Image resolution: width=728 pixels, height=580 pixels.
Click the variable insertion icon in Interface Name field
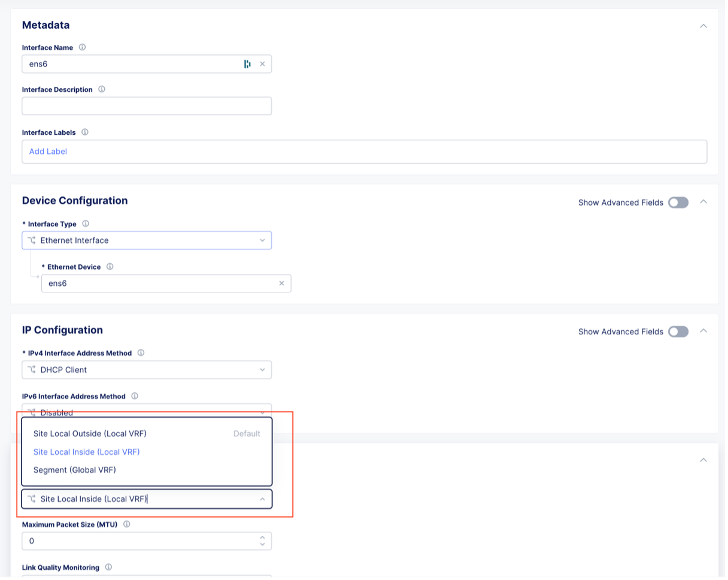pyautogui.click(x=247, y=64)
